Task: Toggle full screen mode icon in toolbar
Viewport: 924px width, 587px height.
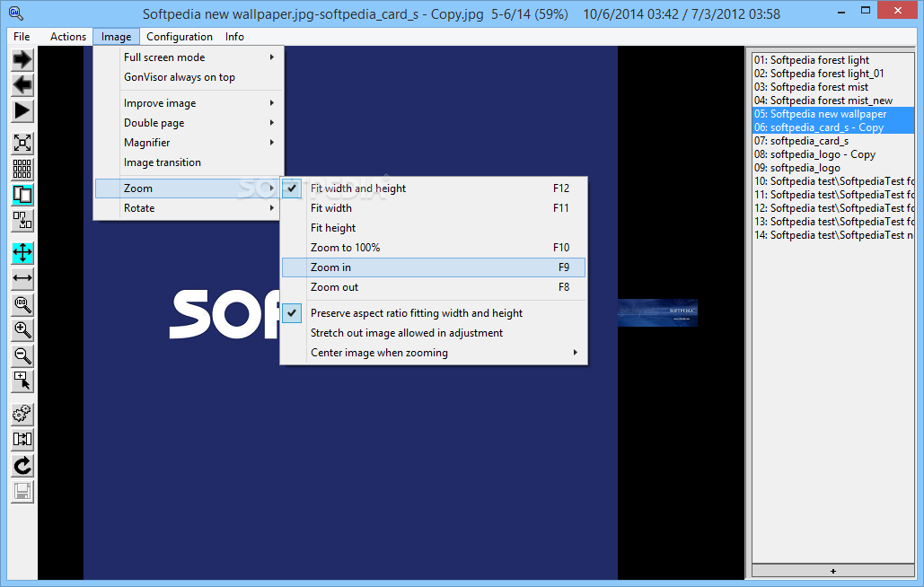Action: (22, 143)
